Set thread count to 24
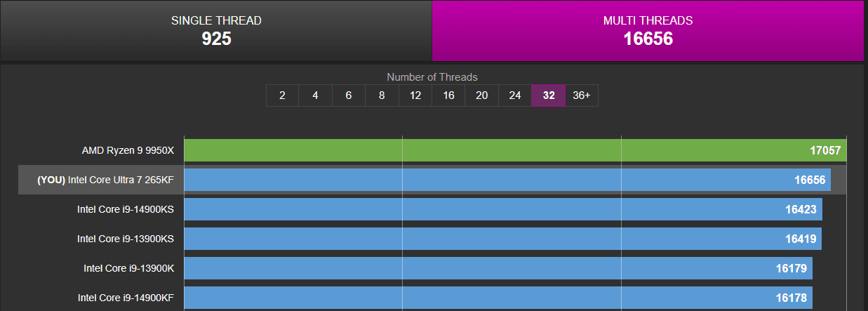This screenshot has width=868, height=311. [515, 95]
